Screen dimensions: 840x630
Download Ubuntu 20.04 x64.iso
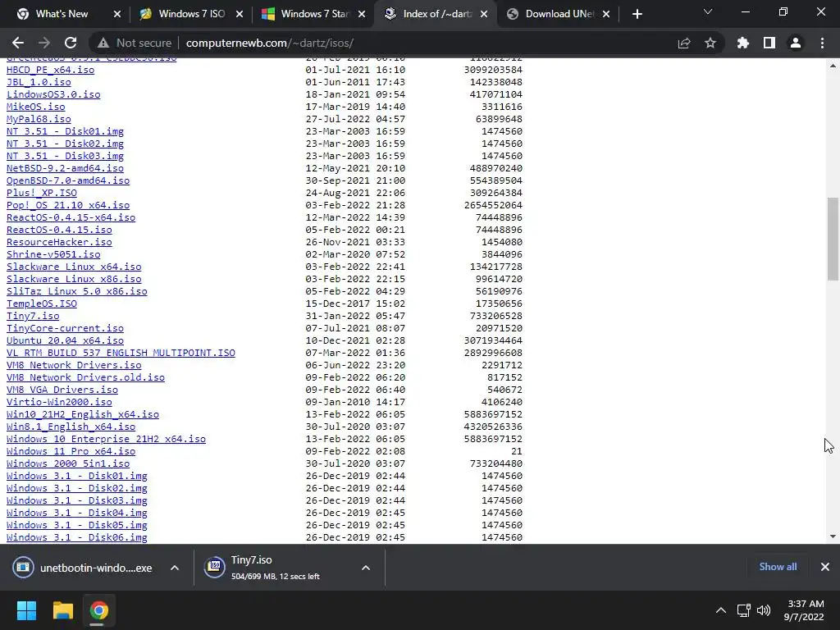pos(65,340)
